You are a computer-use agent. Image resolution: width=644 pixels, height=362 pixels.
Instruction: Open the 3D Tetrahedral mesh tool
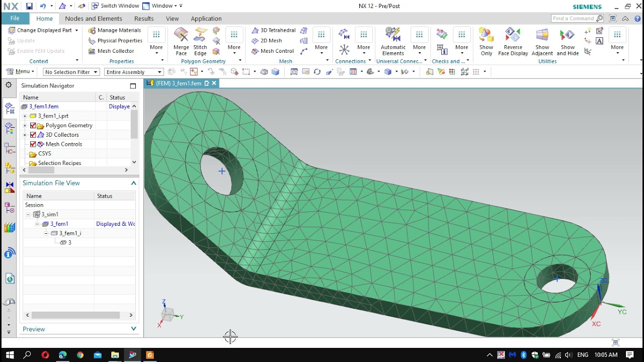273,30
